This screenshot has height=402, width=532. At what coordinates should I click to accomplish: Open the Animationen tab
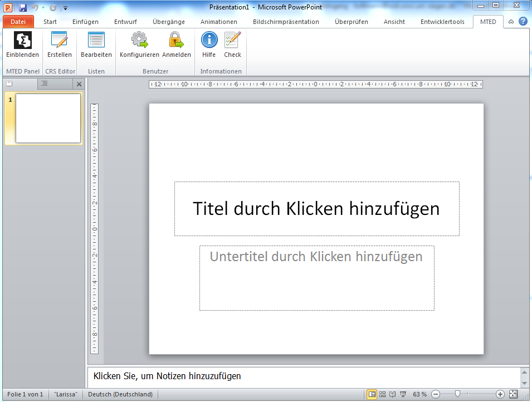click(x=218, y=22)
